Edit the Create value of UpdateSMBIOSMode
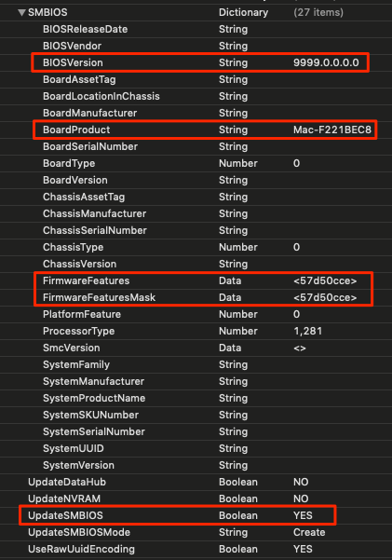 (x=309, y=533)
